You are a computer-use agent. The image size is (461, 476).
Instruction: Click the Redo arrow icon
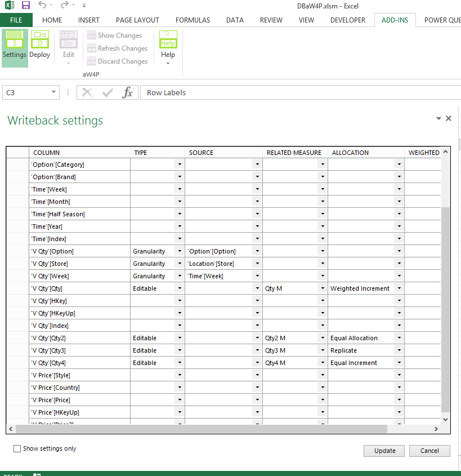[x=65, y=5]
